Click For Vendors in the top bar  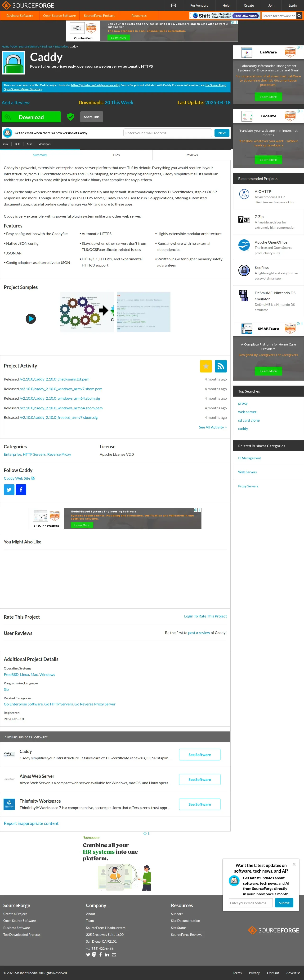point(199,5)
